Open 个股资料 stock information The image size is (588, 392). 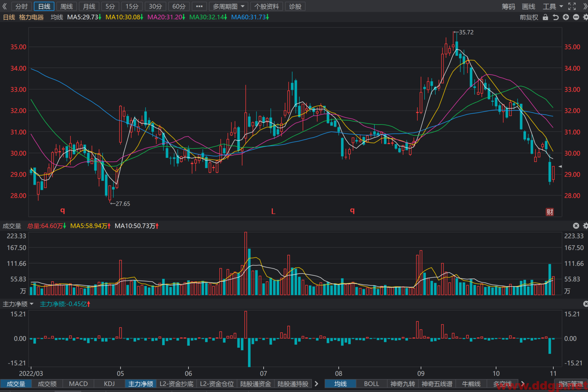tap(266, 6)
